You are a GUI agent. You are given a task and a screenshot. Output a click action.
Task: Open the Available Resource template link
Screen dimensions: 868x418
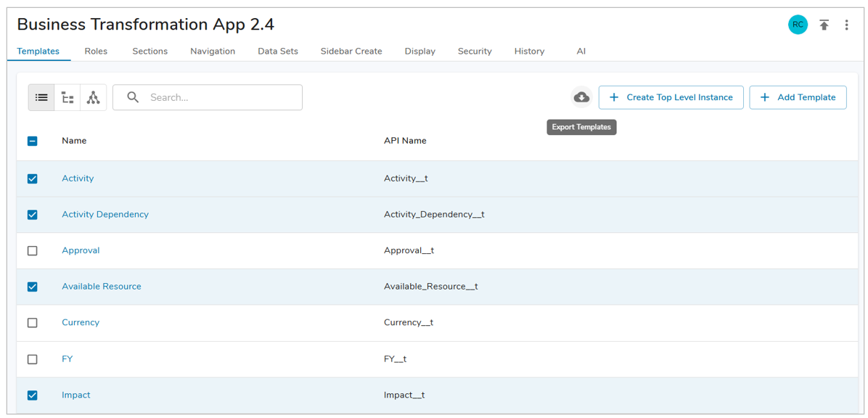(x=102, y=287)
